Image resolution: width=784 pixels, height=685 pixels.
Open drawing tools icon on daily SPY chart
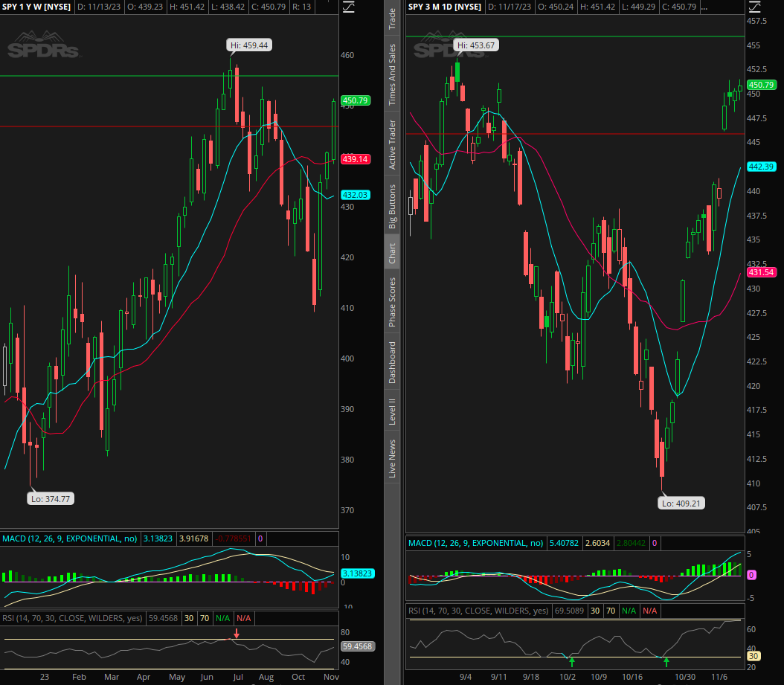tap(754, 7)
